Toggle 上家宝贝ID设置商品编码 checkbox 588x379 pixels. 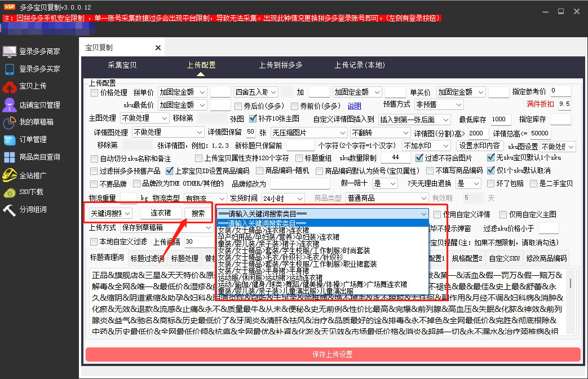[x=170, y=171]
